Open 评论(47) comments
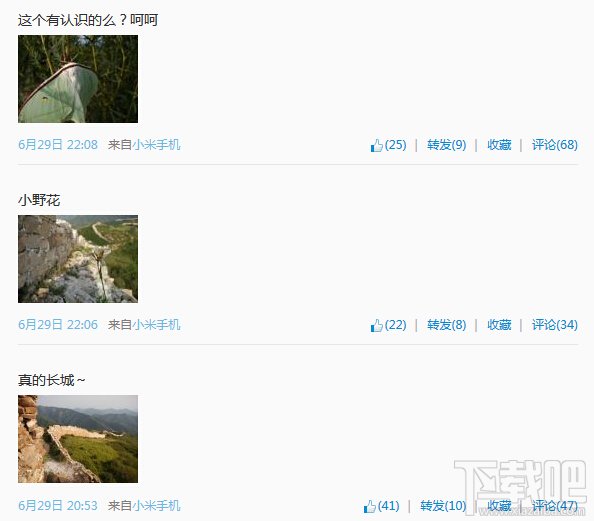The image size is (594, 521). click(x=555, y=505)
